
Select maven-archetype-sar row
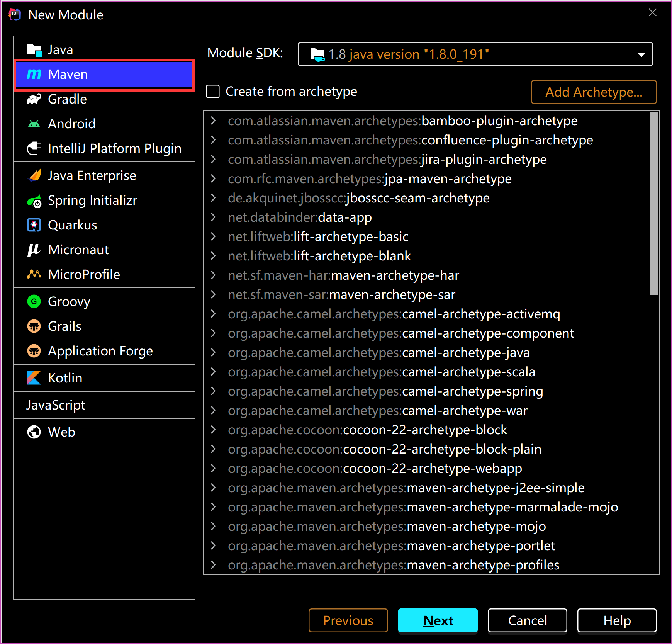click(x=427, y=294)
